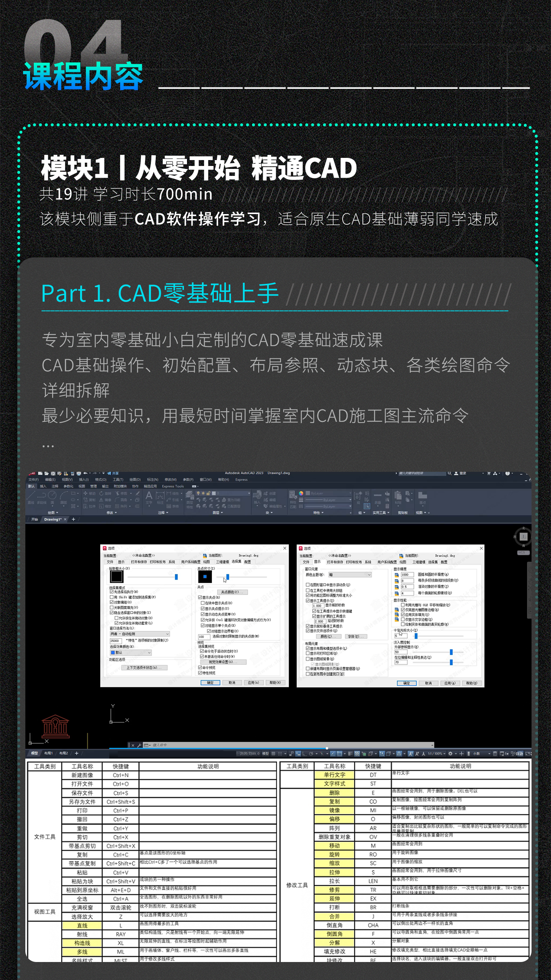Switch to the 注释 ribbon tab
Screen dimensions: 551x980
coord(55,487)
